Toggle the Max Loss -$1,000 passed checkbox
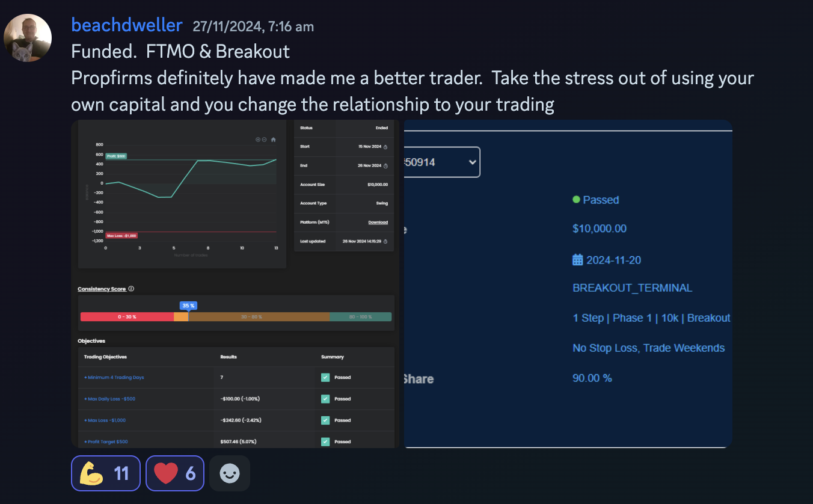The width and height of the screenshot is (813, 504). 325,420
